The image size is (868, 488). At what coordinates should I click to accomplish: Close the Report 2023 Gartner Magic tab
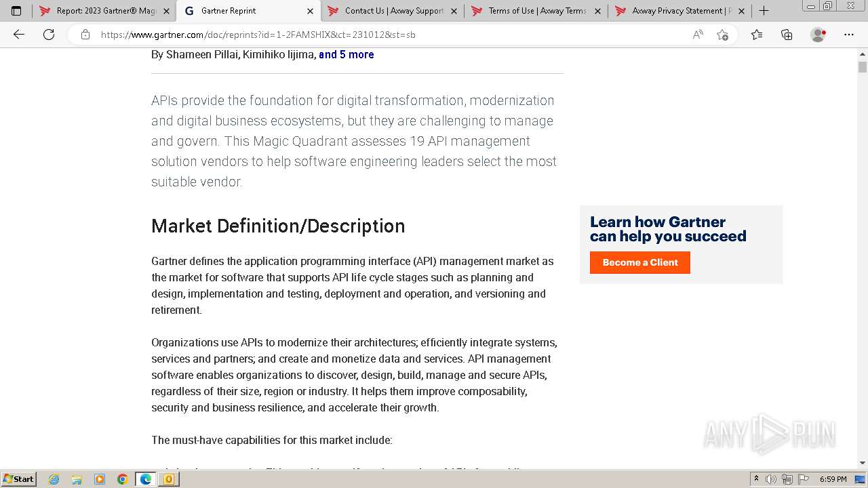click(166, 11)
